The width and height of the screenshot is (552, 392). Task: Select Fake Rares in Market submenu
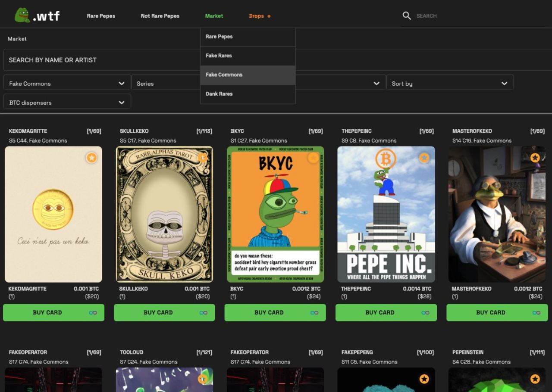coord(248,56)
